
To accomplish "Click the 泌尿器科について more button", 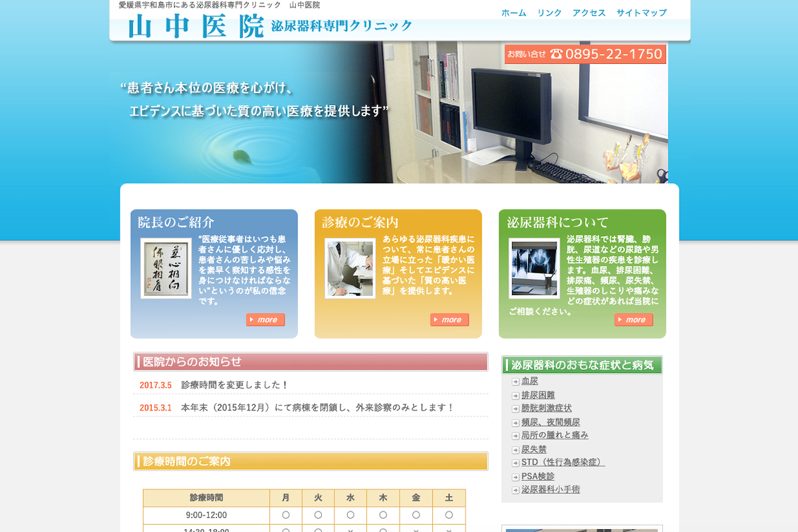I will click(634, 319).
